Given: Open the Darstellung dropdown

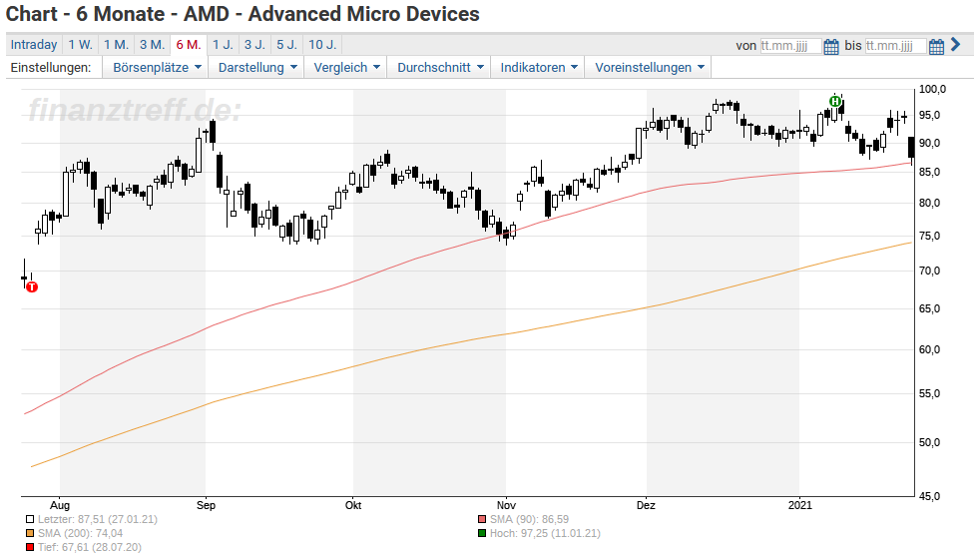Looking at the screenshot, I should click(256, 68).
